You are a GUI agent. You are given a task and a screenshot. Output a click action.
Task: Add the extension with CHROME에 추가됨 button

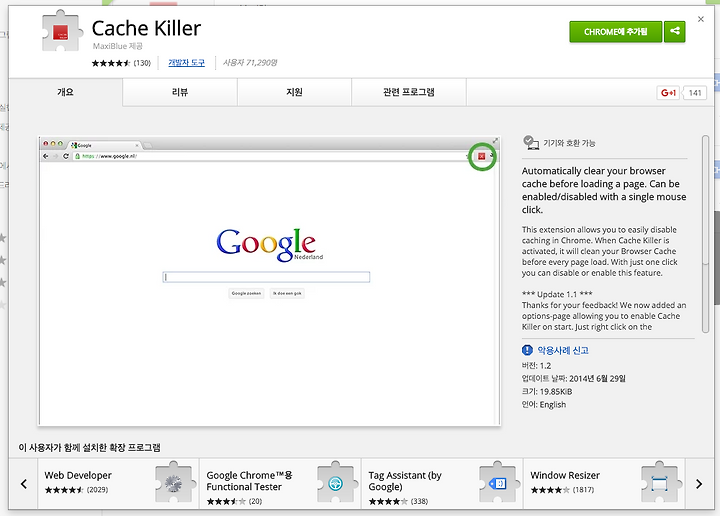615,32
